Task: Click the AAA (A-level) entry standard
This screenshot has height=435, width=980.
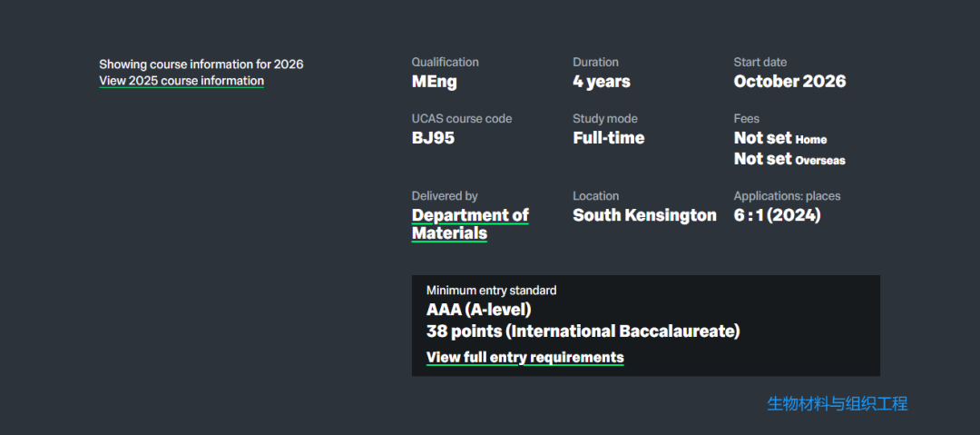Action: 478,311
